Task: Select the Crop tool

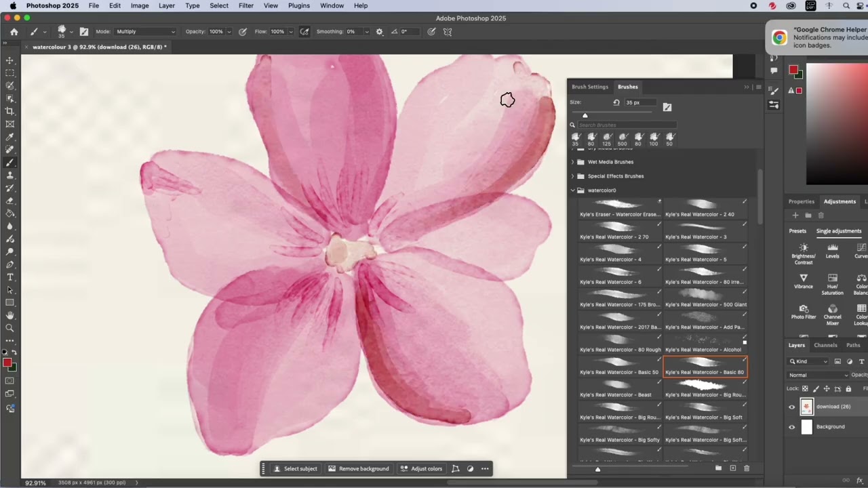Action: coord(9,111)
